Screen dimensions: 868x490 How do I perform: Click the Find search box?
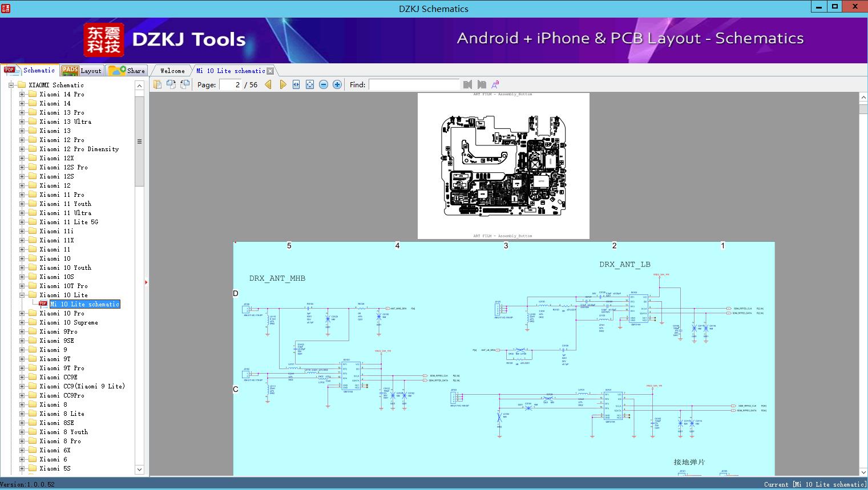(414, 84)
